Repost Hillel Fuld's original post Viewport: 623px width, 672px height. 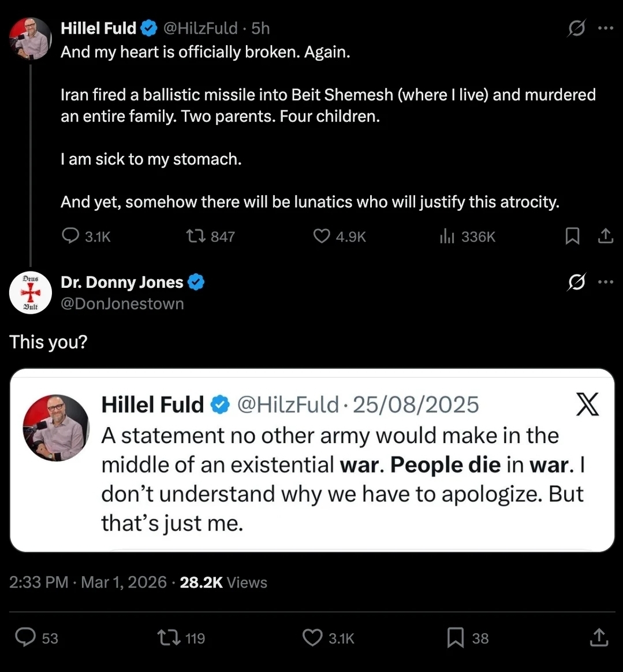(194, 236)
